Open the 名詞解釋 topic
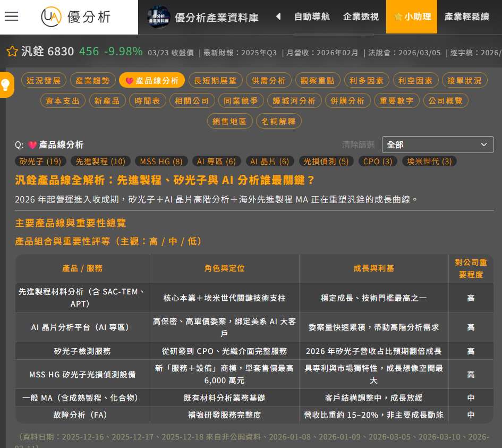The width and height of the screenshot is (502, 448). (279, 121)
